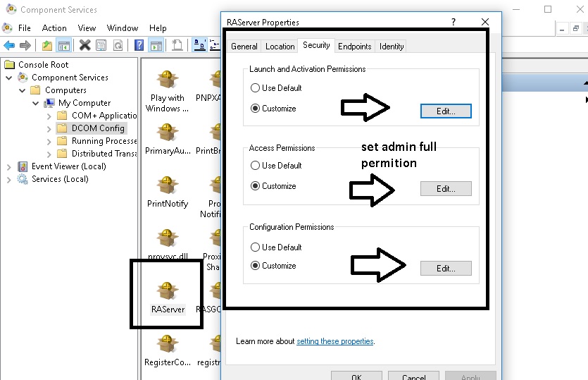Open the Help menu

[x=158, y=28]
